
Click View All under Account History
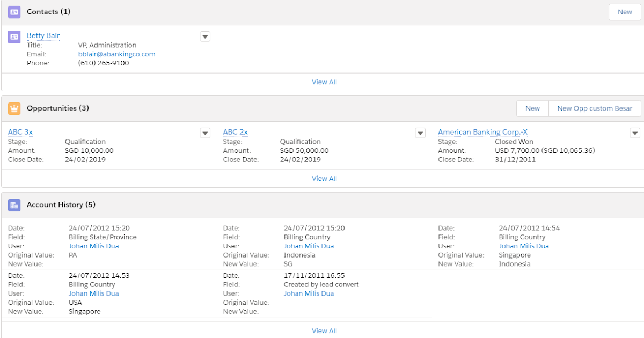tap(324, 330)
